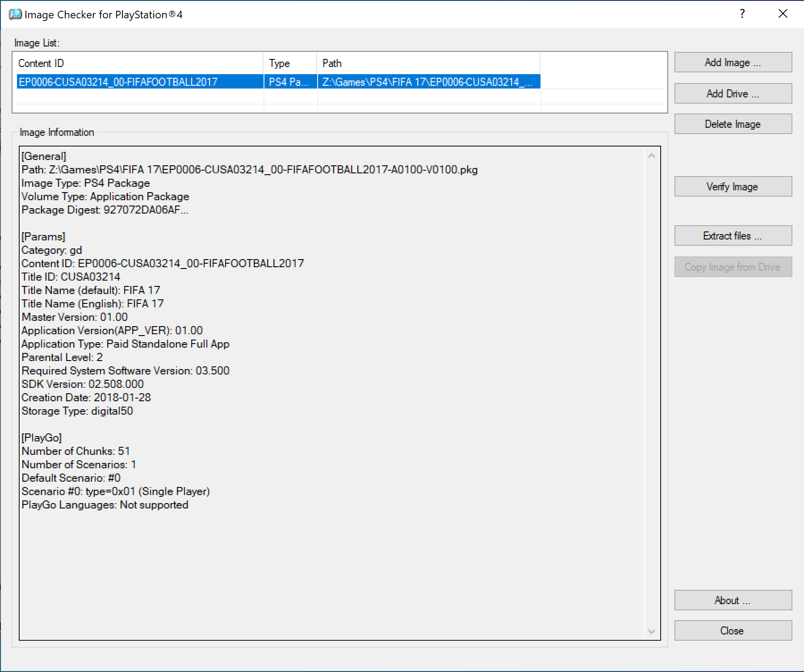
Task: Open the Extract files ... dialog
Action: click(733, 235)
